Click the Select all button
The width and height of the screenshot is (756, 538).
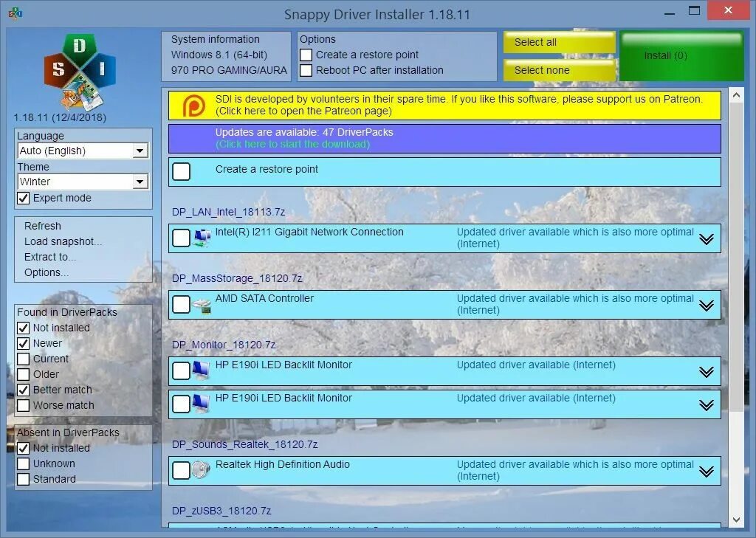(x=560, y=42)
